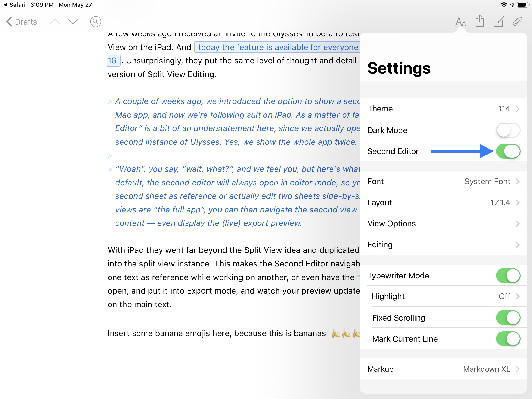The width and height of the screenshot is (532, 399).
Task: Open the attachments paperclip icon
Action: click(517, 21)
